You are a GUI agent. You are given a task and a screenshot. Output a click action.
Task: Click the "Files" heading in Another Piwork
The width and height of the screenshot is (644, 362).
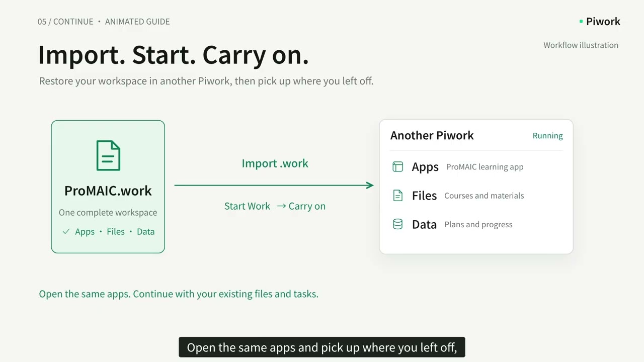pyautogui.click(x=424, y=196)
